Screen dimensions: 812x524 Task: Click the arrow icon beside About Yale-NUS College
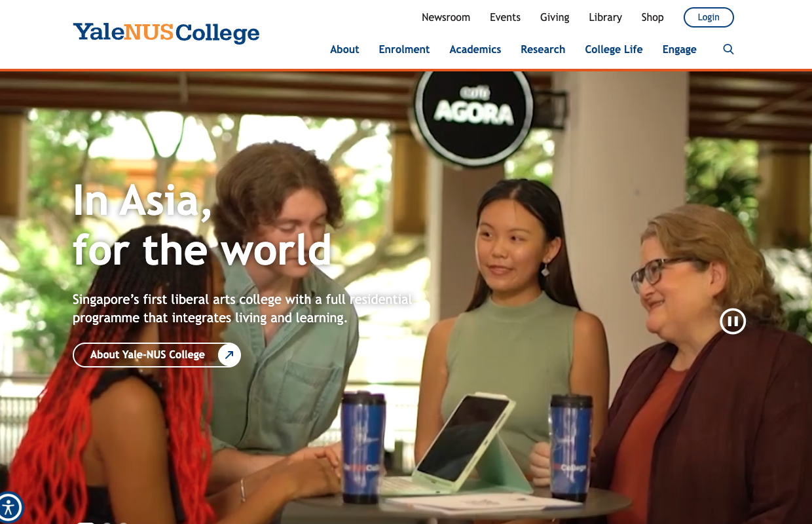pyautogui.click(x=229, y=355)
